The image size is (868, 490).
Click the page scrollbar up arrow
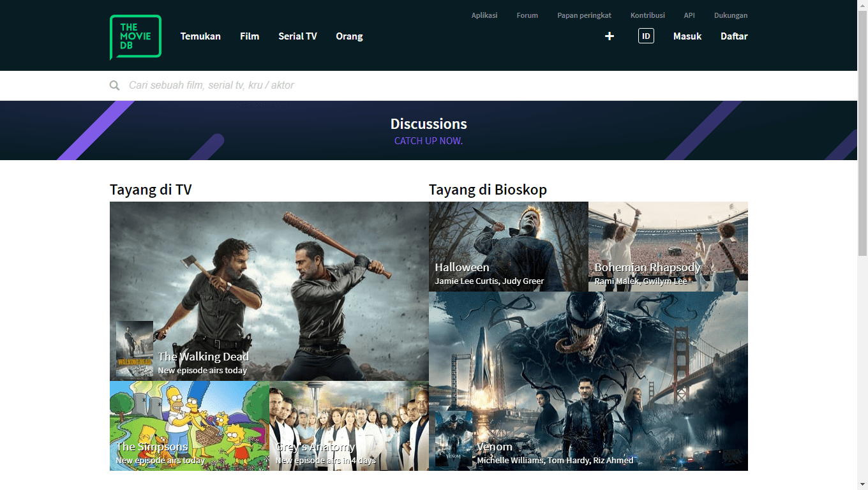(x=862, y=5)
